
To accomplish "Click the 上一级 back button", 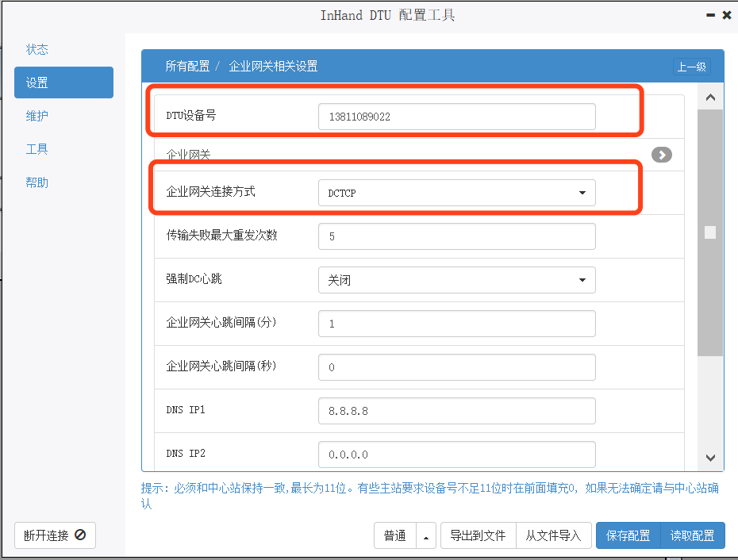I will click(x=690, y=67).
